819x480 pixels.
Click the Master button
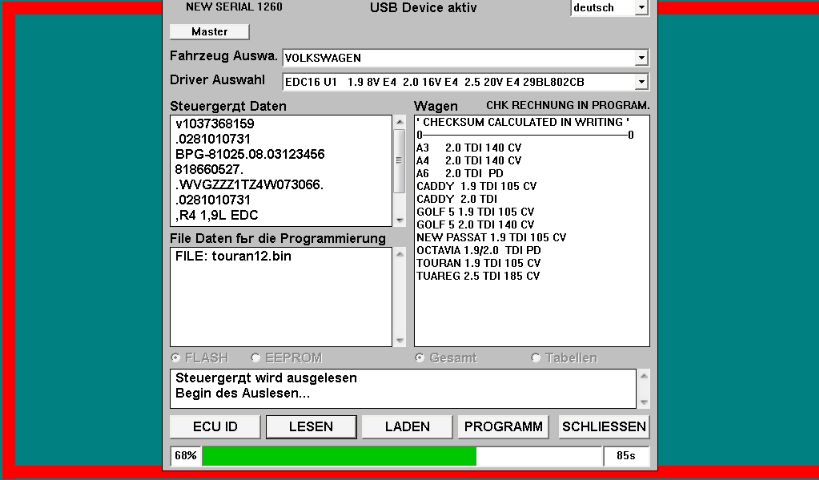[209, 32]
